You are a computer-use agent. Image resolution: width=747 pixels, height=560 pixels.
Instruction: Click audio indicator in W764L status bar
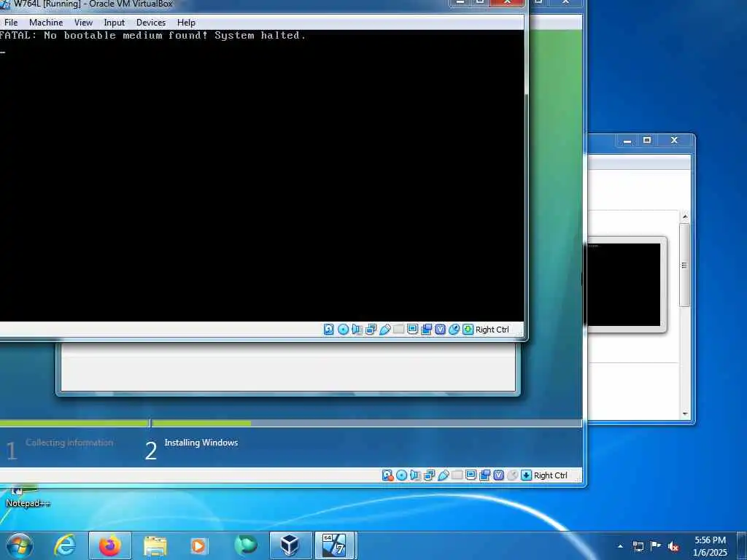[357, 330]
